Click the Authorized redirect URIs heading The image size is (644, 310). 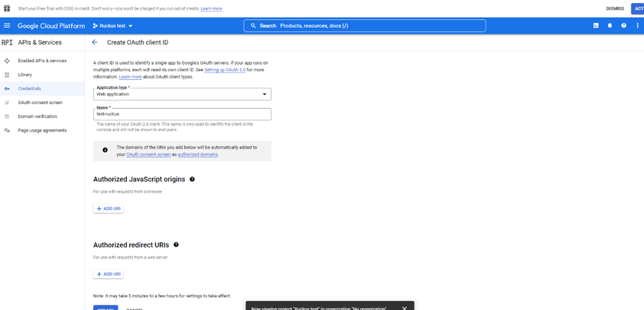click(131, 245)
